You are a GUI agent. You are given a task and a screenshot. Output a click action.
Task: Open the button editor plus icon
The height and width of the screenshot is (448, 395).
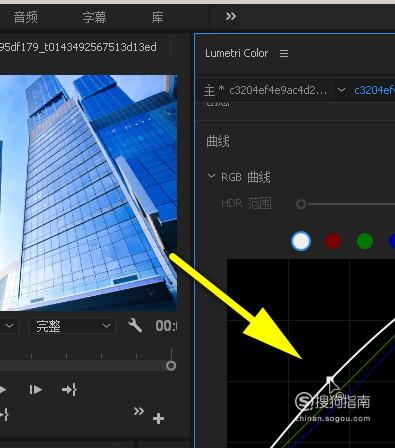coord(158,418)
